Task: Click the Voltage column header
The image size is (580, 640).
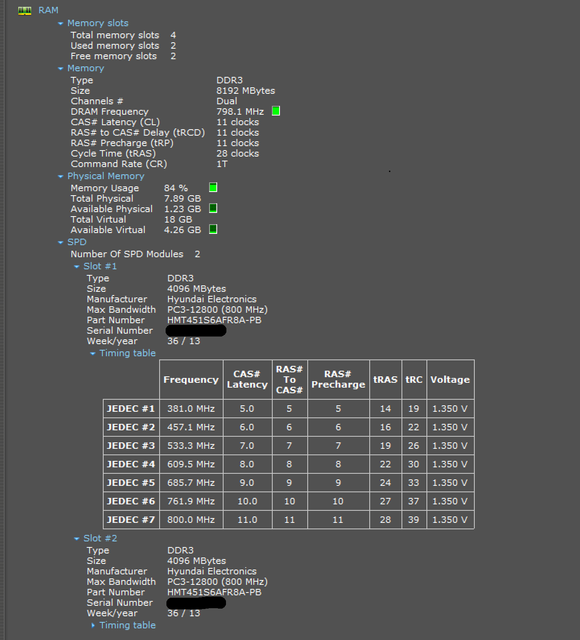Action: point(450,380)
